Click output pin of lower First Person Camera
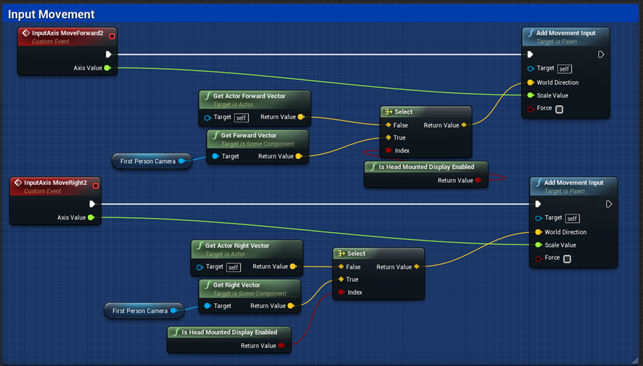643x366 pixels. coord(173,311)
